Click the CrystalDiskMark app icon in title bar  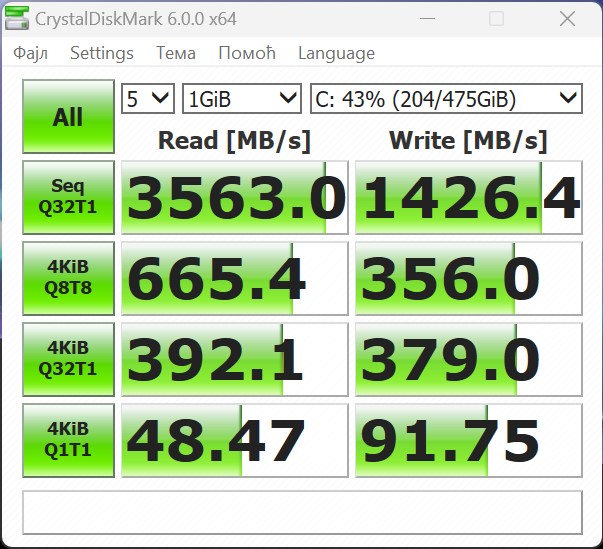pyautogui.click(x=17, y=18)
